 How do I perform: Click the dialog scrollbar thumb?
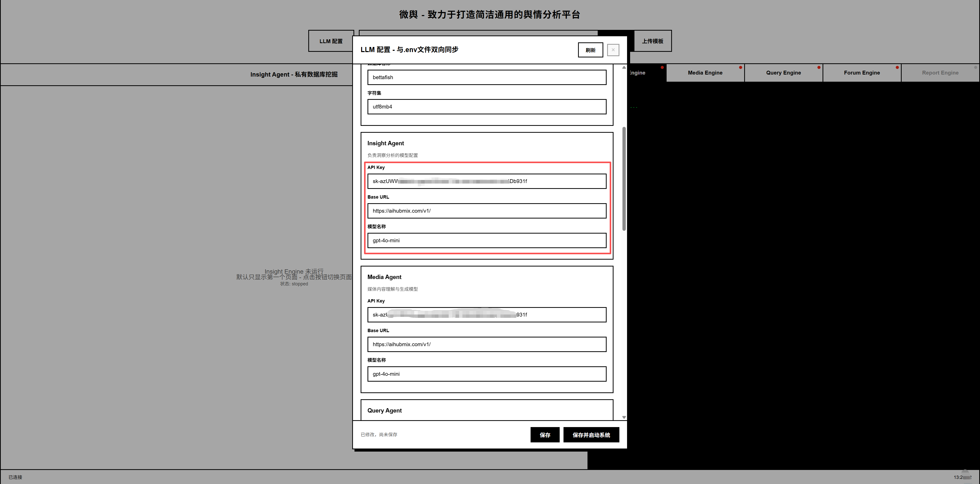[x=624, y=179]
